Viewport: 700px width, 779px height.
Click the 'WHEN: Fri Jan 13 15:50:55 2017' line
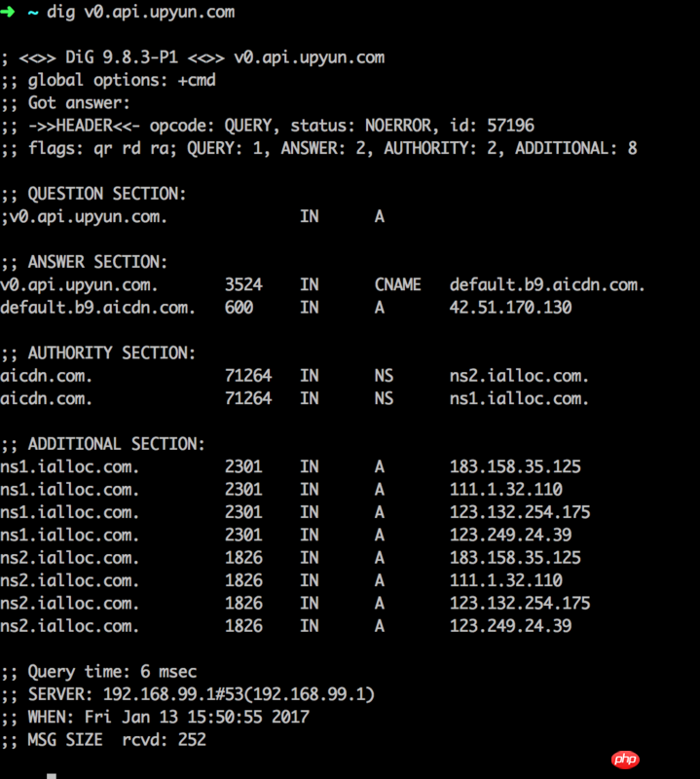tap(156, 718)
